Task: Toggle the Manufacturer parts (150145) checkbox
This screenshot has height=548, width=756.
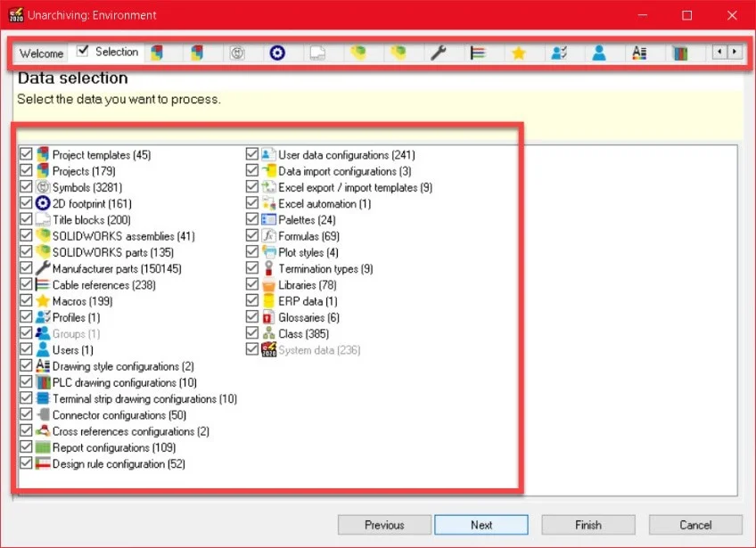Action: tap(26, 268)
